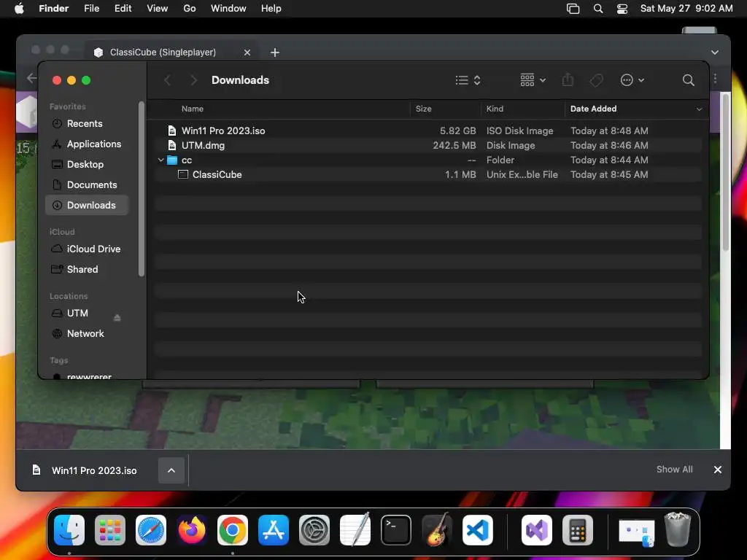Click the Share toolbar icon
This screenshot has width=747, height=560.
tap(568, 80)
